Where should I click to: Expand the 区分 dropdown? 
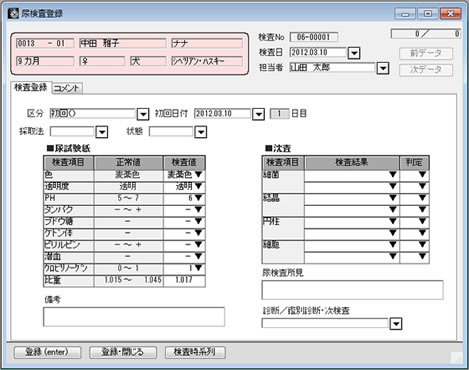(143, 114)
